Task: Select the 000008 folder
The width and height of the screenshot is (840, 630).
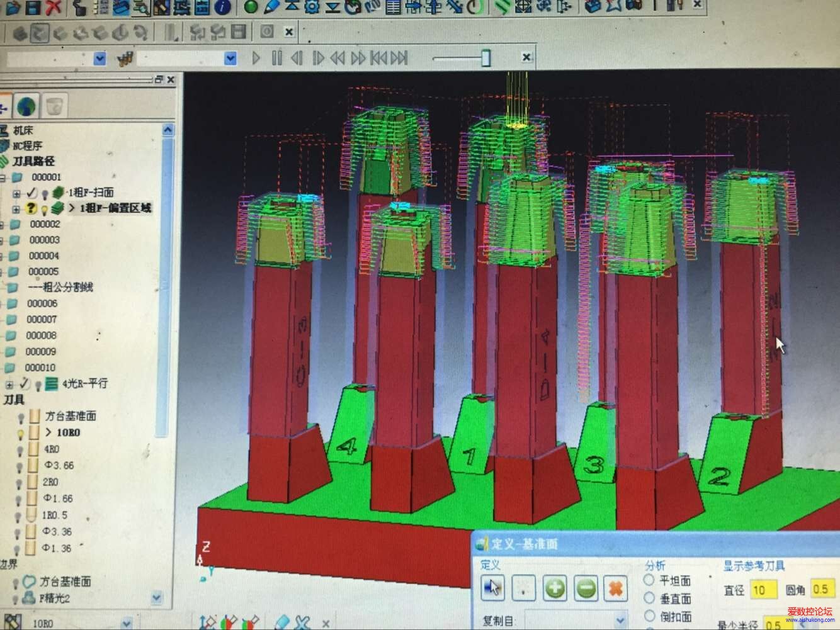Action: tap(41, 336)
